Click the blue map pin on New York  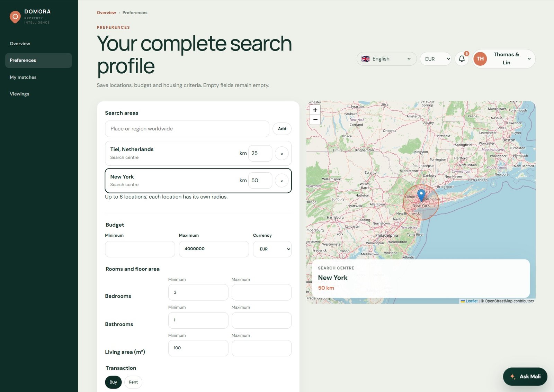point(421,195)
